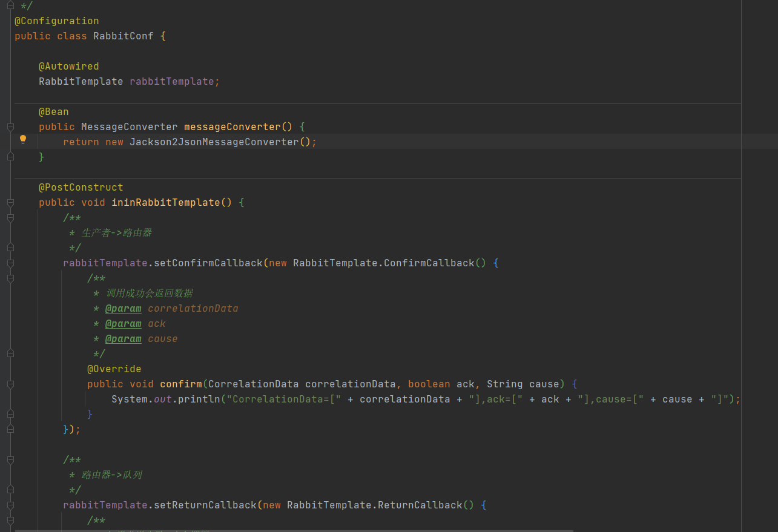
Task: Click the 调用成功会返回数据 comment
Action: pos(150,294)
